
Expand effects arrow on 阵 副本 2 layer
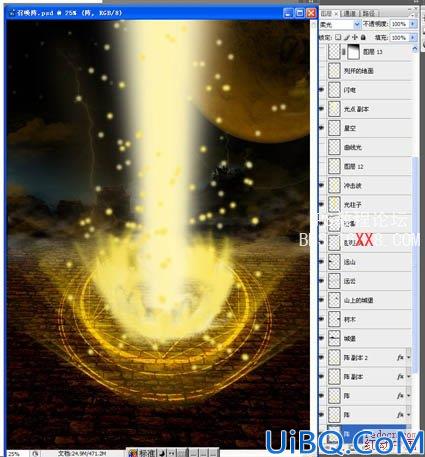(x=409, y=358)
